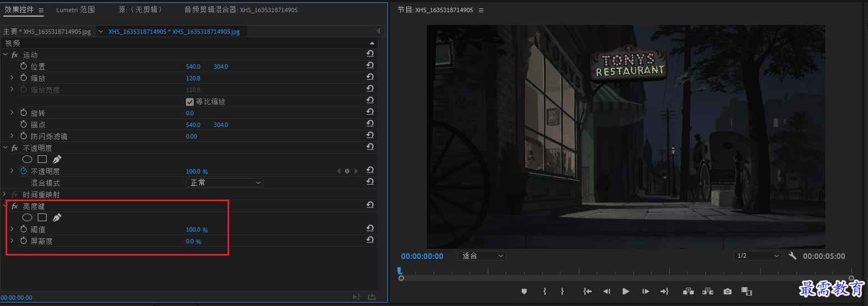
Task: Go to previous 不透明度 keyframe
Action: tap(339, 171)
